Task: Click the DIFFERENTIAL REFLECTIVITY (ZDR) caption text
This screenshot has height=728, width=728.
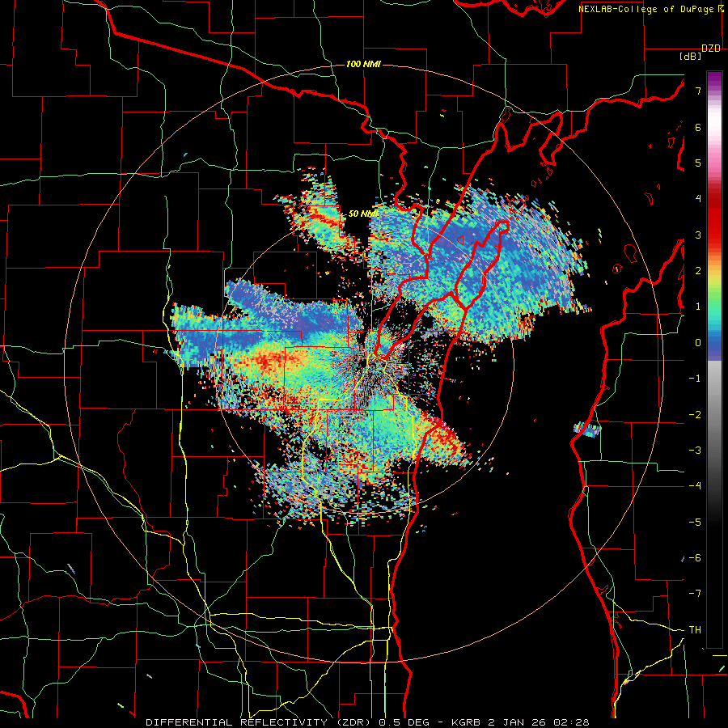Action: pos(260,722)
